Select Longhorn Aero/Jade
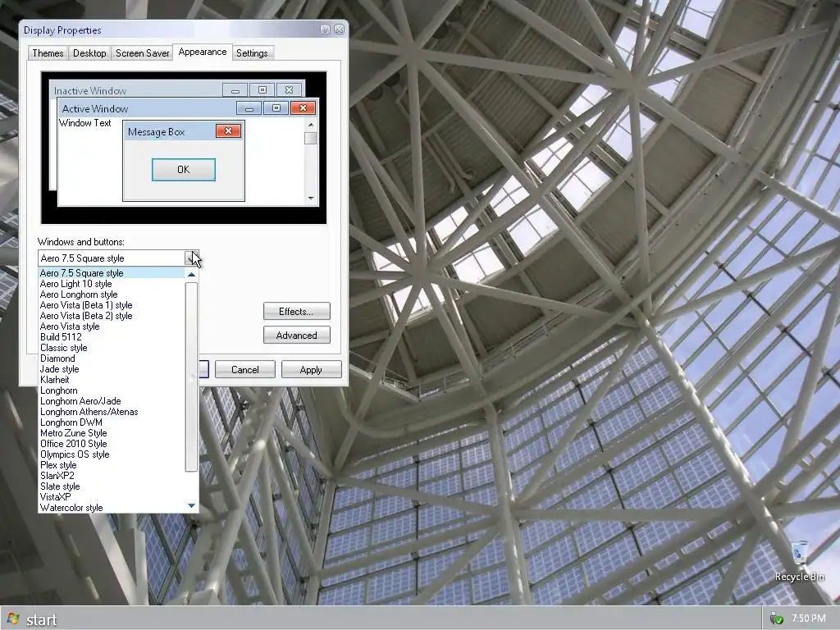 [112, 401]
